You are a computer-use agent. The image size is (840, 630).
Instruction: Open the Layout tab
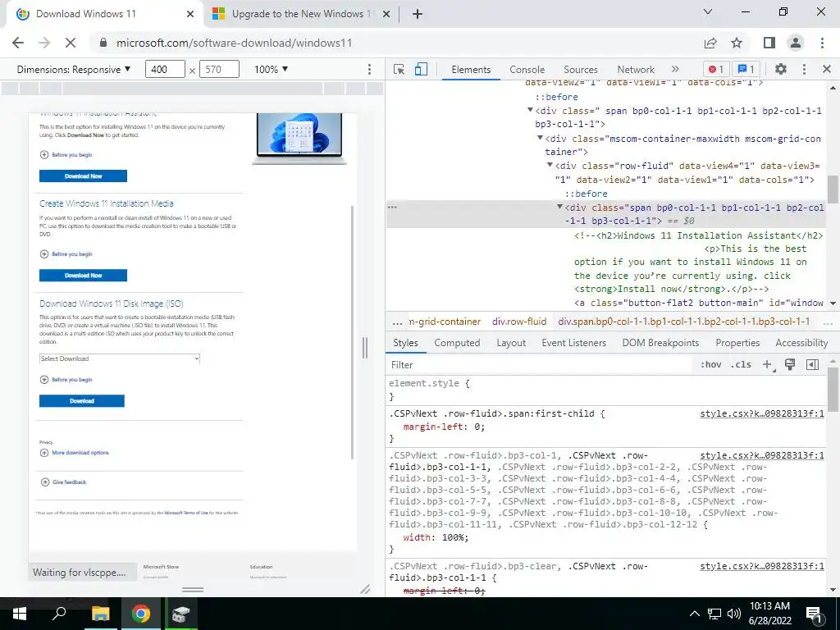(x=511, y=343)
